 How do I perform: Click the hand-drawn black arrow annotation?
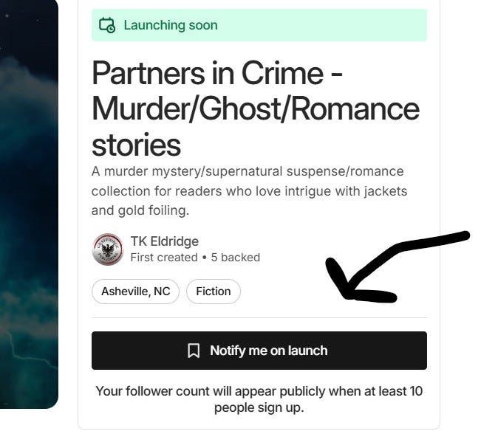click(398, 266)
